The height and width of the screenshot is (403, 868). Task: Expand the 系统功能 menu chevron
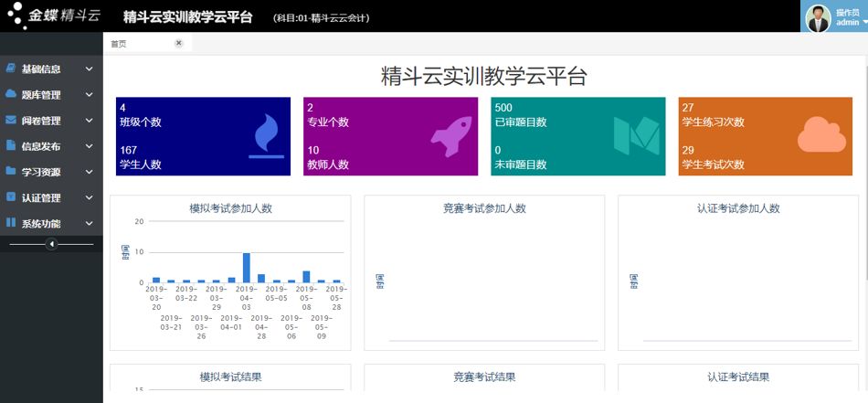90,224
